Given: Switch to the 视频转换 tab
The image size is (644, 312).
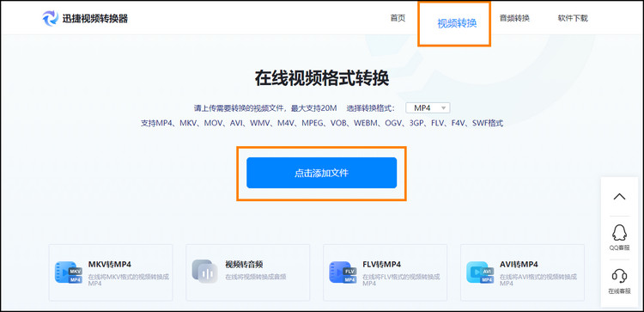Looking at the screenshot, I should 457,23.
